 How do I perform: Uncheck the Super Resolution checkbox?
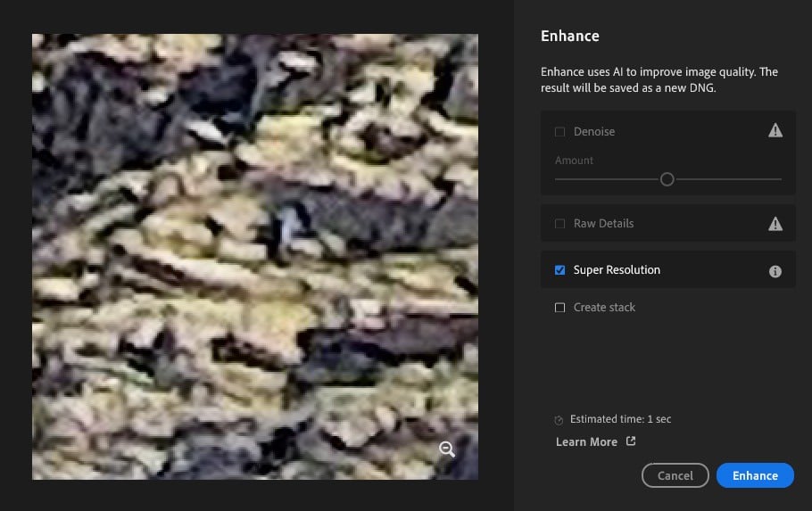(x=560, y=270)
